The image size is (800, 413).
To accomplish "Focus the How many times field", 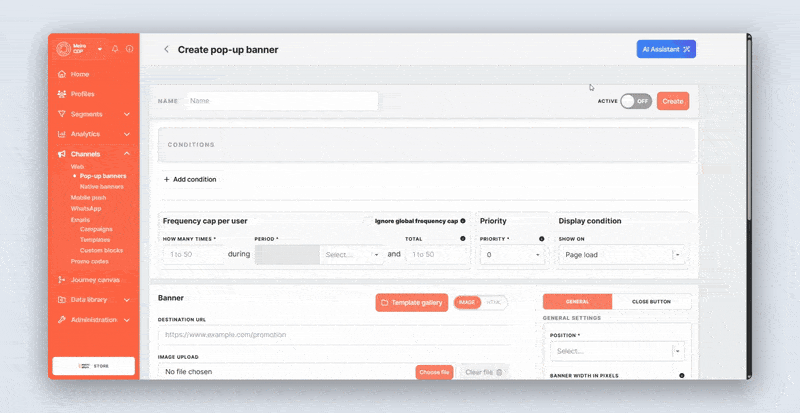I will tap(194, 254).
